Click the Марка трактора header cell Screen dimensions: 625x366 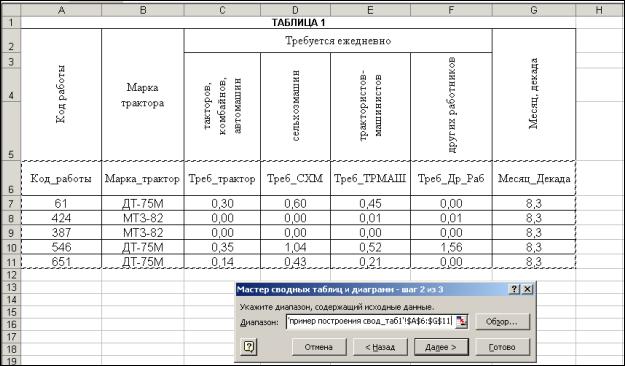pos(143,95)
